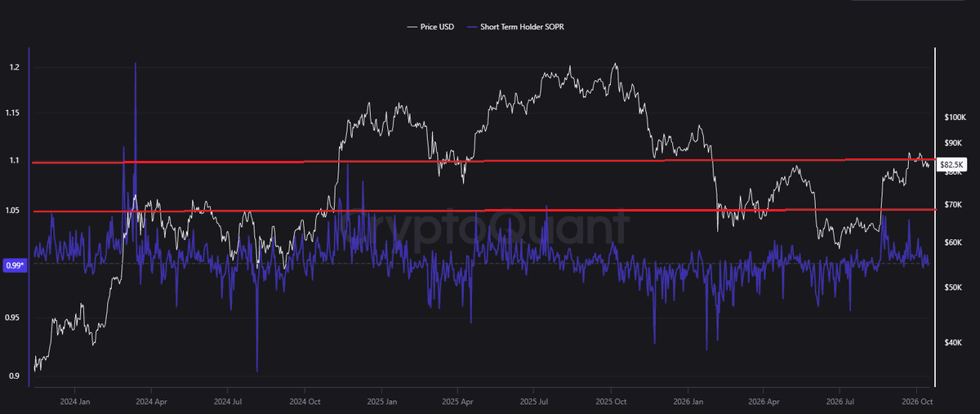
Task: Click the $50K price axis label
Action: pyautogui.click(x=953, y=287)
